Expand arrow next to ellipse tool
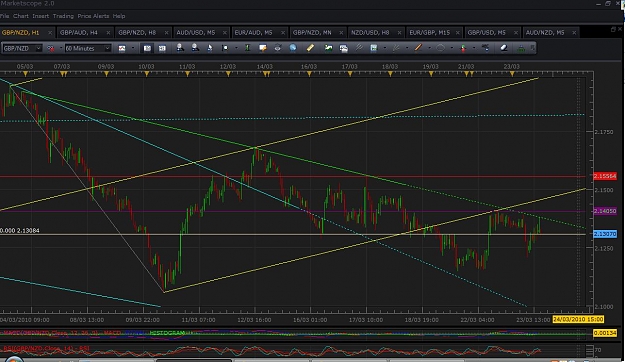 452,48
